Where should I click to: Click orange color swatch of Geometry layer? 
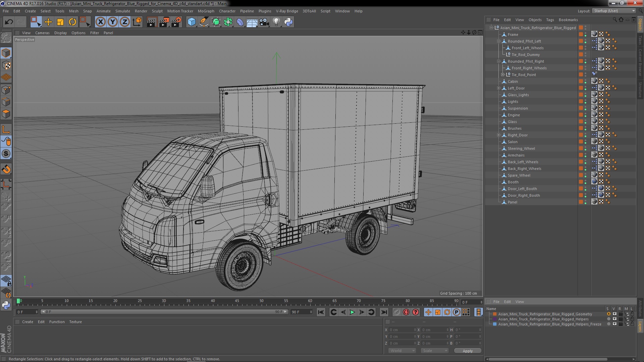pyautogui.click(x=494, y=314)
